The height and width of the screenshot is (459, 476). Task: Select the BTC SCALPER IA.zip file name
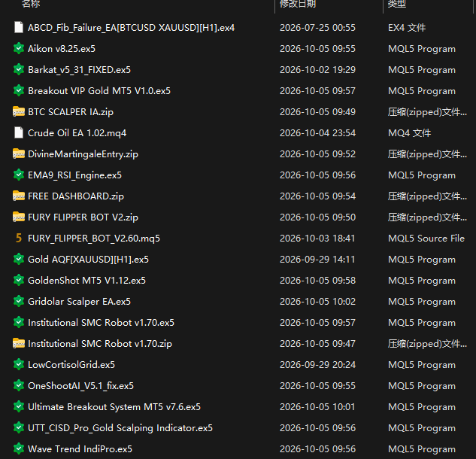coord(71,112)
